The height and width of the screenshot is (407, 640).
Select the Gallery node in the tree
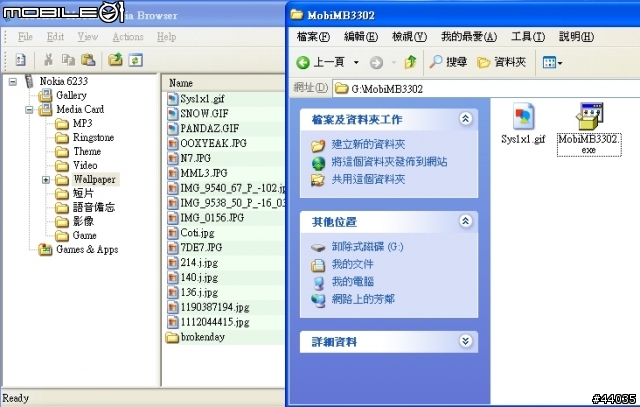point(71,95)
